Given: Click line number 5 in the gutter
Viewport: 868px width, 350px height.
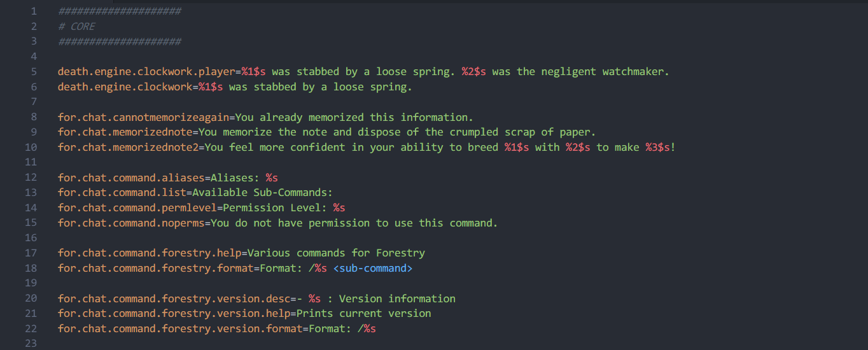Looking at the screenshot, I should pos(34,72).
